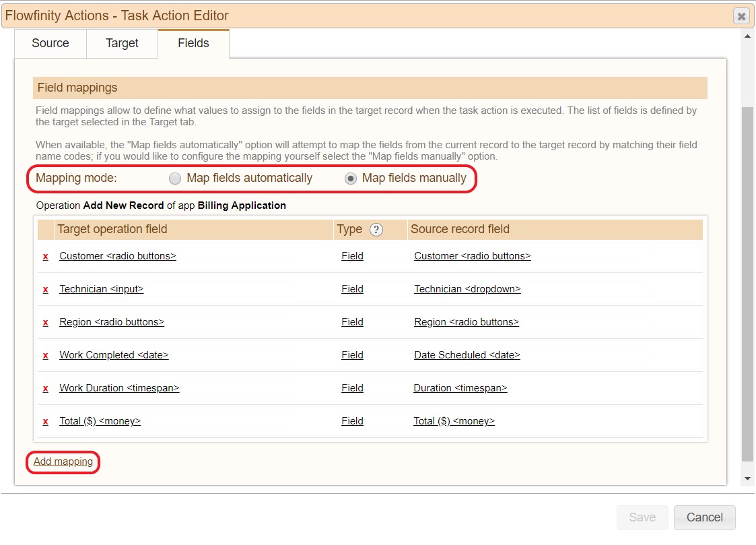The width and height of the screenshot is (756, 545).
Task: Select Map fields automatically option
Action: [x=175, y=179]
